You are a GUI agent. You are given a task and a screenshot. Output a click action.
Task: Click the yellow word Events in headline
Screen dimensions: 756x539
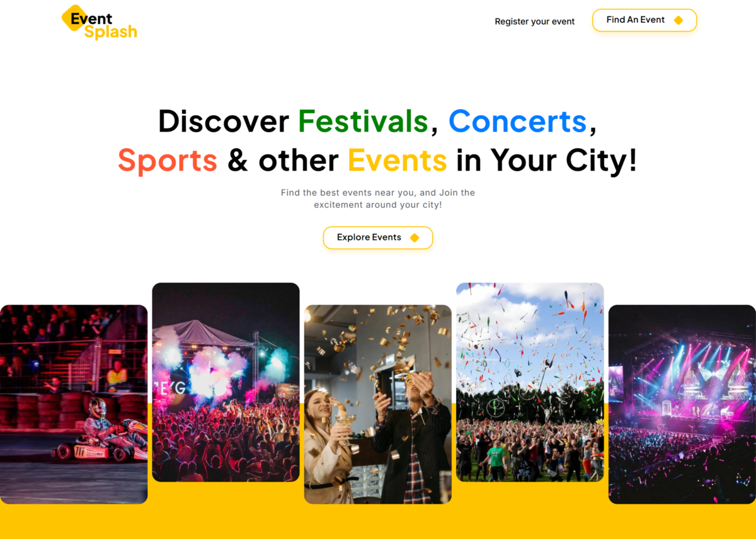398,160
